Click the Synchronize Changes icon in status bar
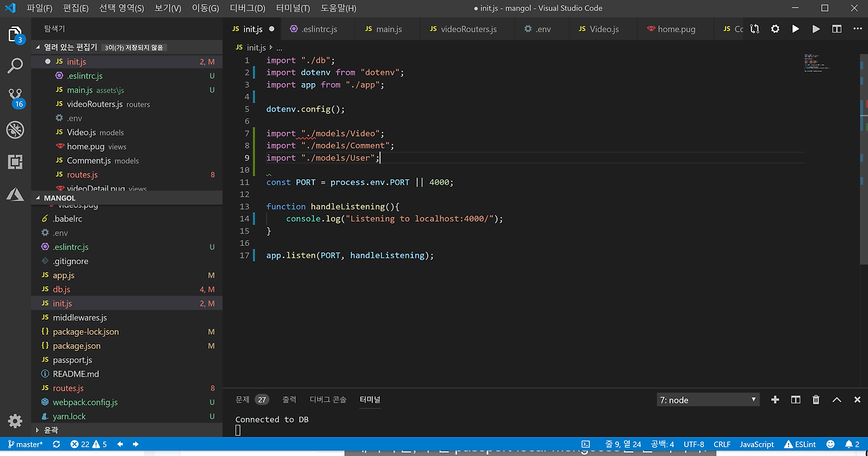The image size is (868, 456). click(56, 444)
